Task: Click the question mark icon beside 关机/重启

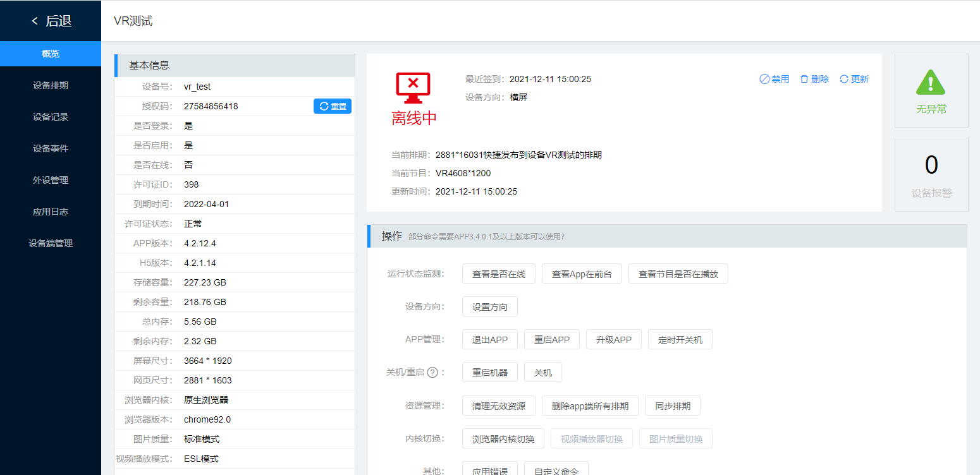Action: tap(432, 373)
